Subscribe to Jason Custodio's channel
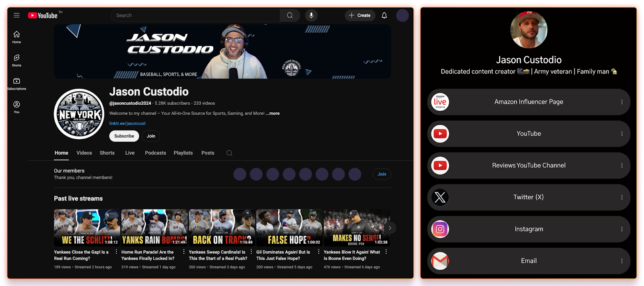The width and height of the screenshot is (644, 286). tap(124, 136)
